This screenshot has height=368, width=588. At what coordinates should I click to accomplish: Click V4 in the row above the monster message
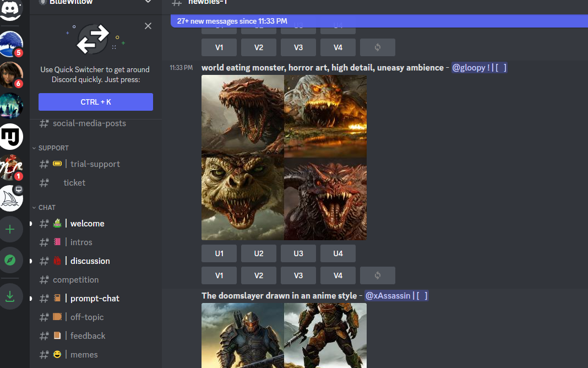pyautogui.click(x=338, y=47)
